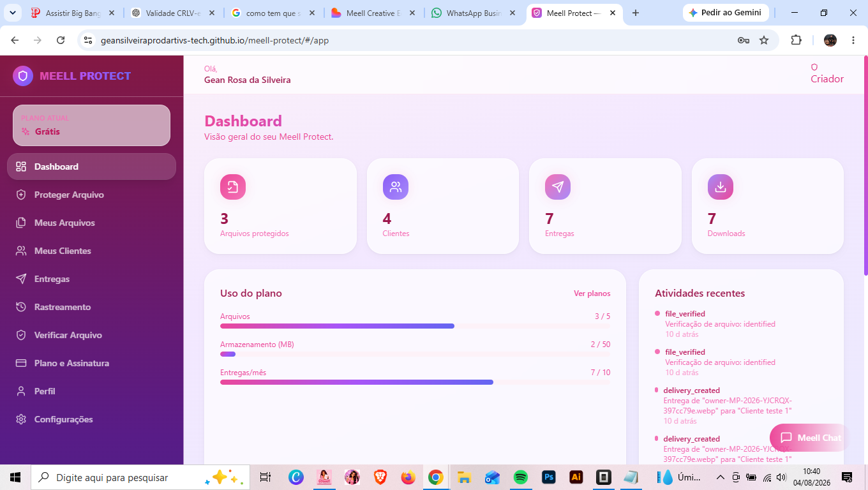Open Proteger Arquivo in sidebar
This screenshot has width=868, height=490.
tap(91, 195)
